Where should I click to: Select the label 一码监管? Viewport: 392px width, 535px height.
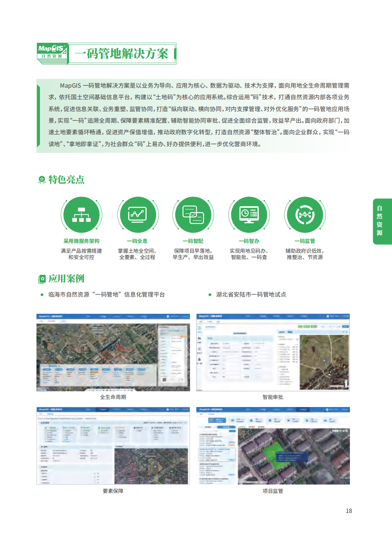(305, 241)
